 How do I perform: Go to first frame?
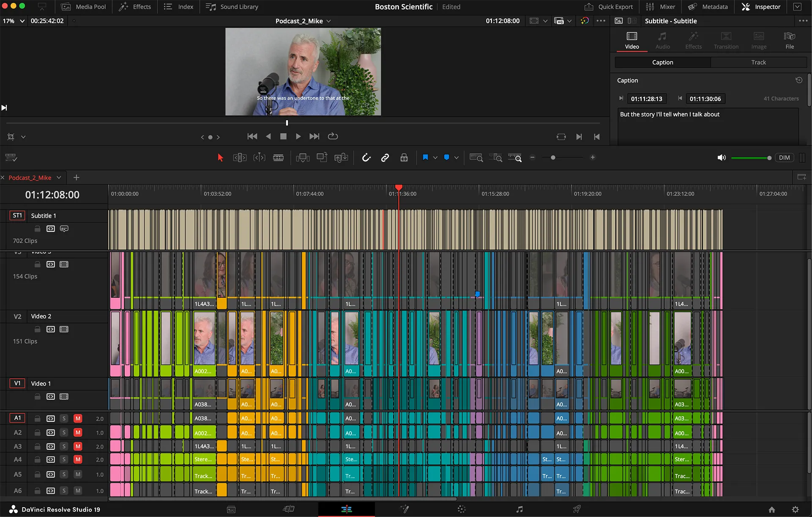252,136
